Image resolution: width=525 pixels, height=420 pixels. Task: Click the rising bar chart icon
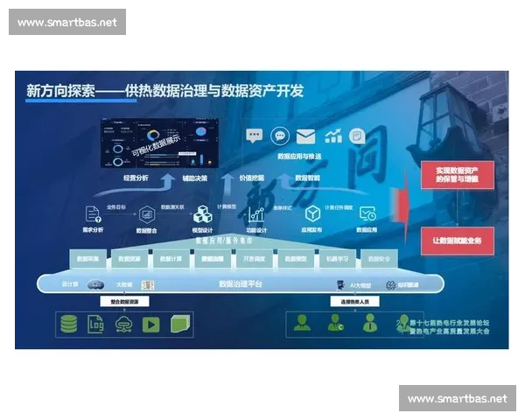point(333,136)
